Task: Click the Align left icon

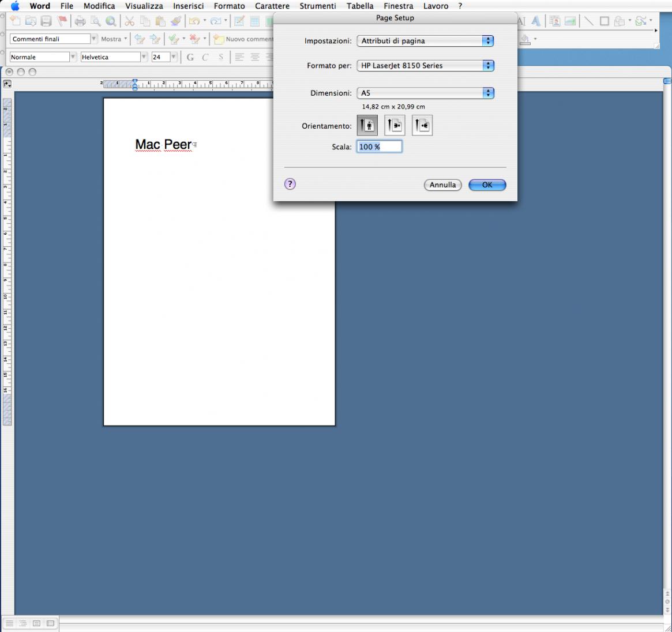Action: [x=239, y=57]
